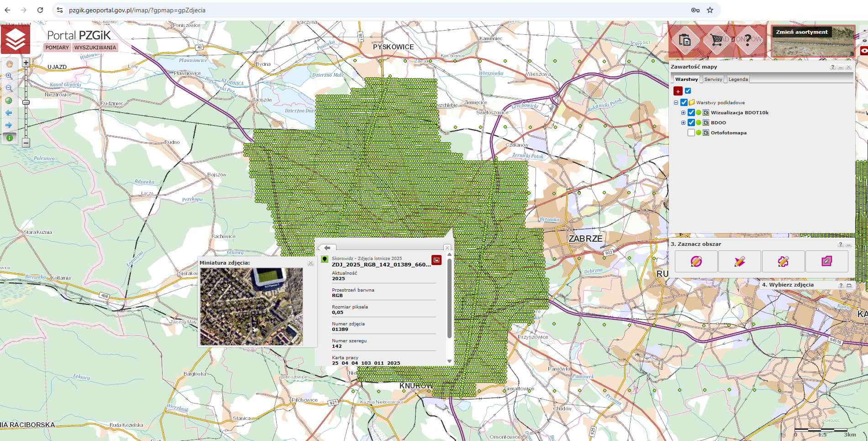Click the erase selected area tool
Screen dimensions: 868x441
(826, 261)
